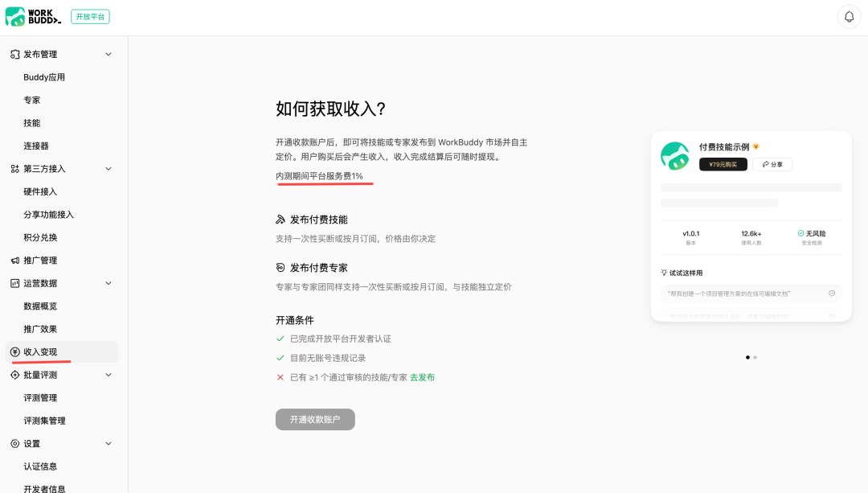Screen dimensions: 868x493
Task: Click the 第三方接入 section icon
Action: [x=15, y=169]
